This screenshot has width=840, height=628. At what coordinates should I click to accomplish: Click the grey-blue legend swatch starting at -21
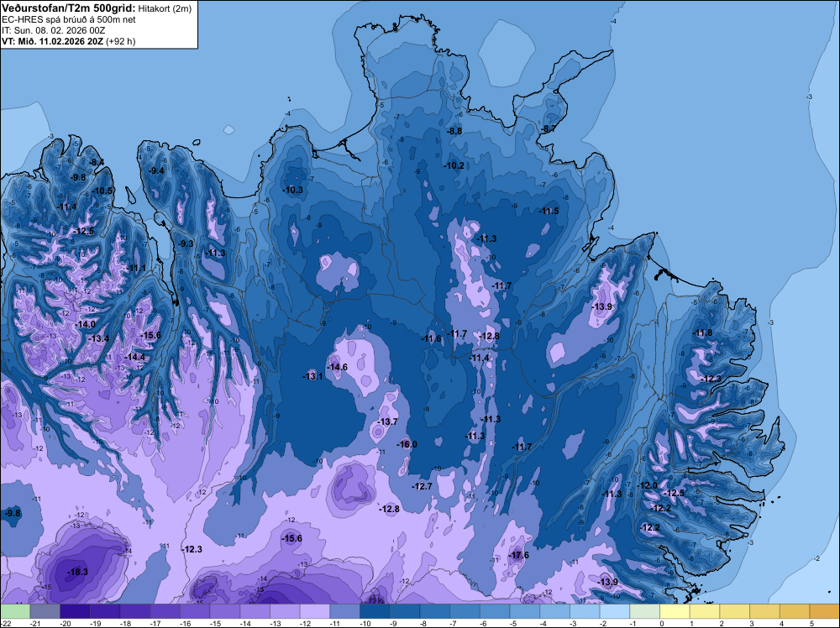pyautogui.click(x=45, y=611)
